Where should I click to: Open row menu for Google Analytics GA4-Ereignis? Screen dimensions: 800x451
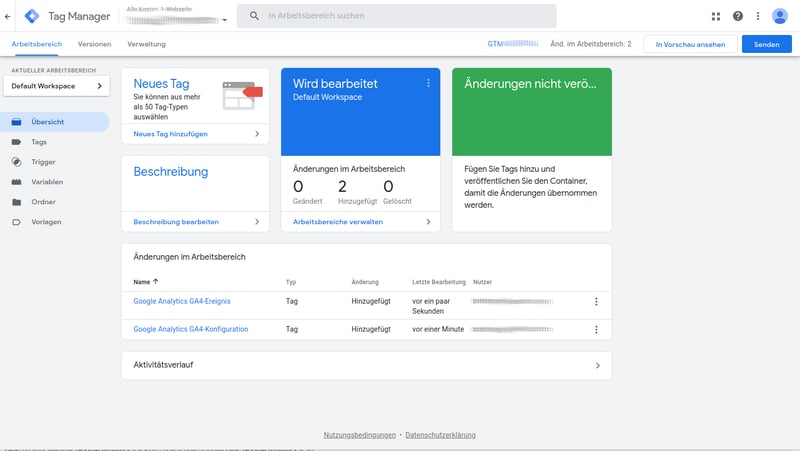tap(596, 302)
